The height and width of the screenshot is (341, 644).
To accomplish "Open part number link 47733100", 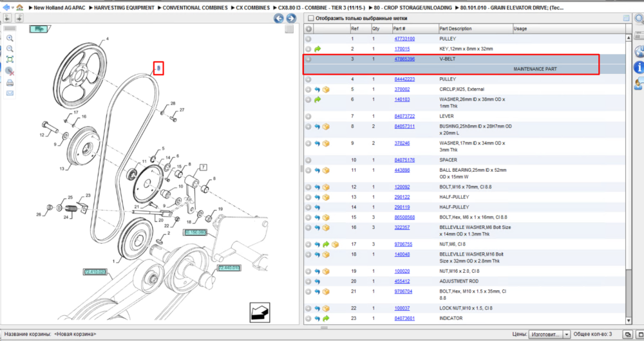I will click(404, 39).
